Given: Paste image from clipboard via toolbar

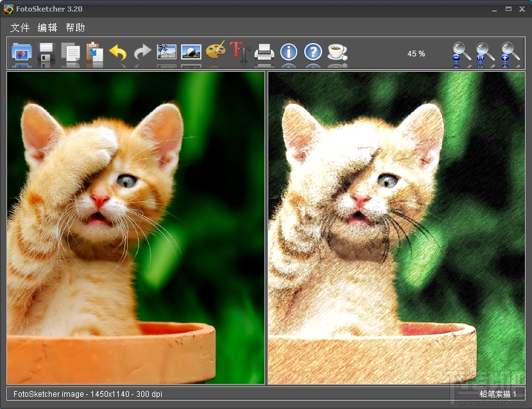Looking at the screenshot, I should 95,53.
